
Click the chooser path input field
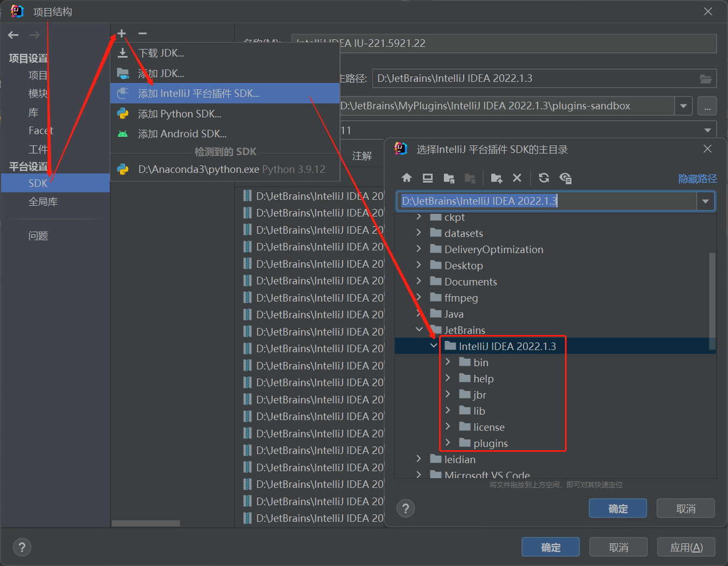coord(547,201)
